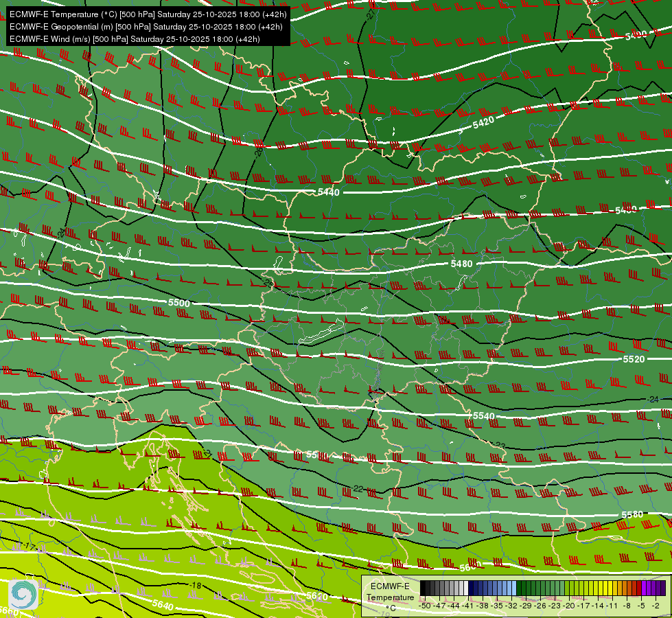The image size is (672, 618).
Task: Click the -44 legend tick label
Action: tap(454, 606)
